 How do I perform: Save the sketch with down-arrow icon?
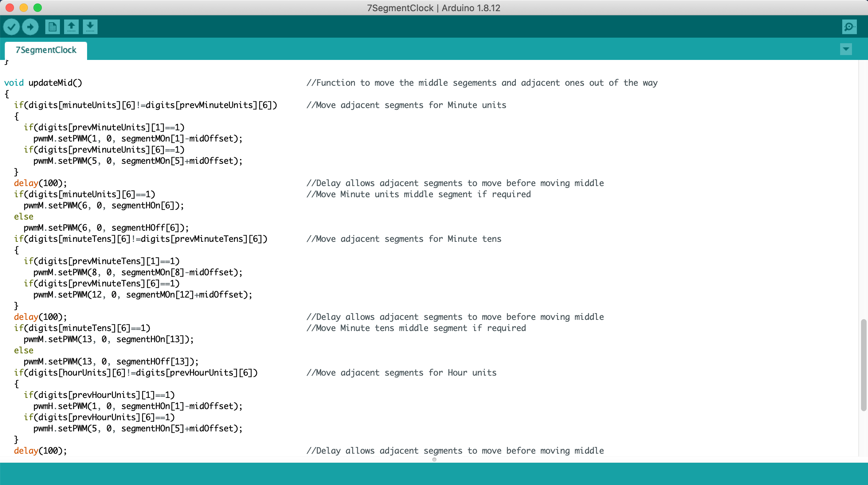point(90,27)
